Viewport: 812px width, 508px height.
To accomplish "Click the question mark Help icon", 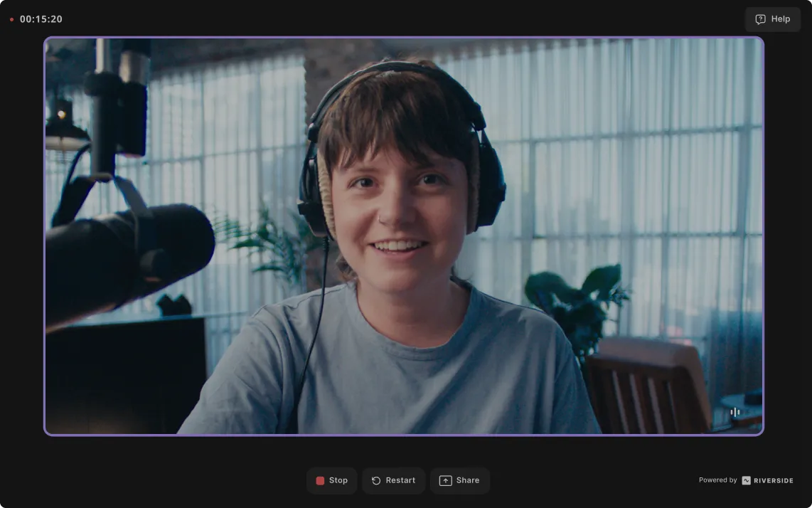I will click(x=761, y=19).
